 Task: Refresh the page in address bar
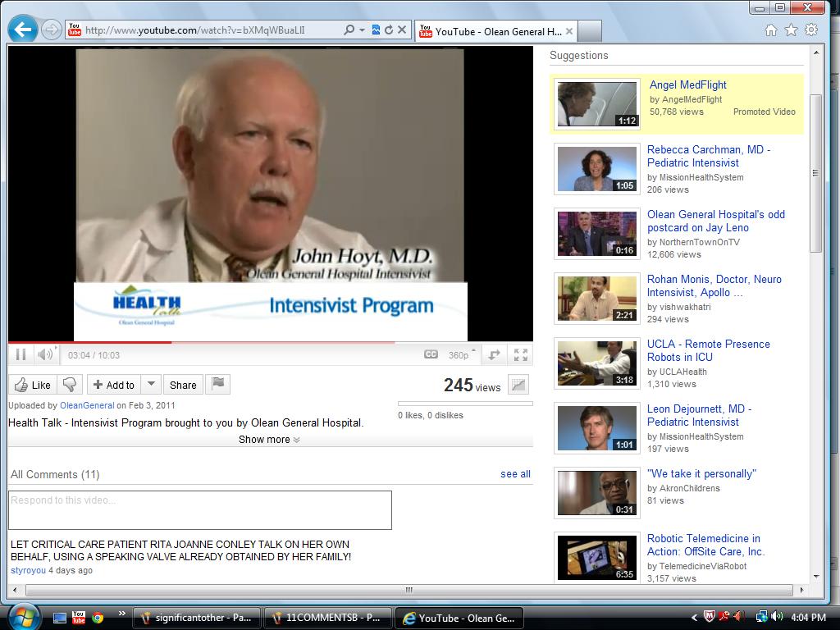[x=389, y=30]
